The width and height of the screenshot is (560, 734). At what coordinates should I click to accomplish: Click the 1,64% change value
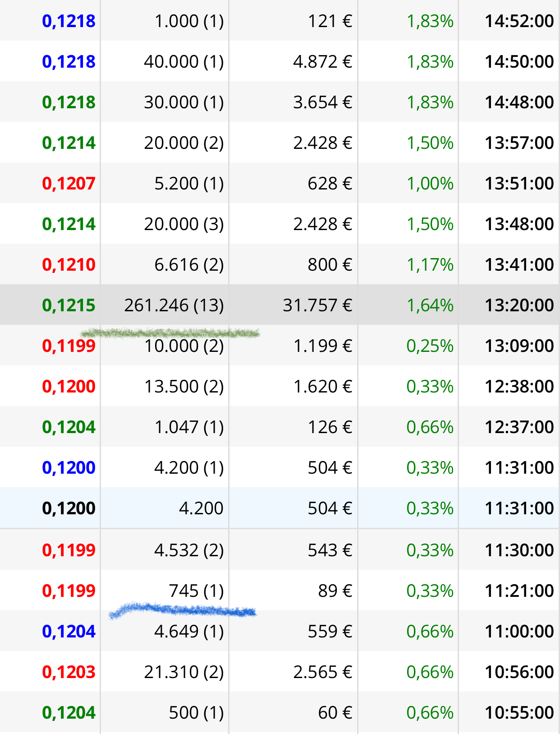click(x=430, y=305)
